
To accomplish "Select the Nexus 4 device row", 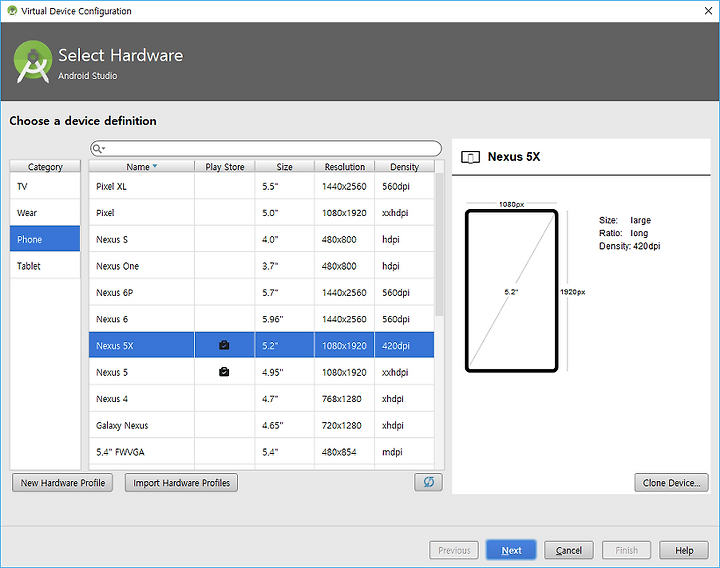I will pyautogui.click(x=261, y=399).
